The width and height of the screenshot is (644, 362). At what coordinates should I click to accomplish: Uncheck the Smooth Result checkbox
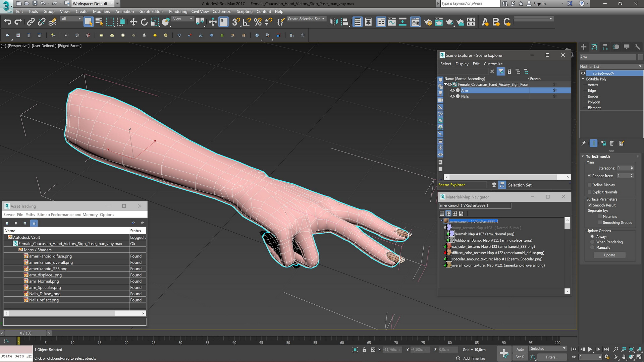590,205
